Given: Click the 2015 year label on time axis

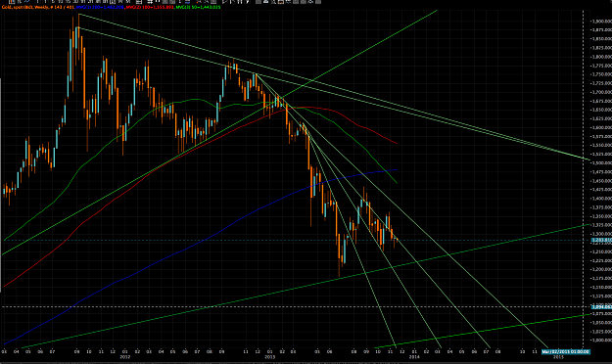Looking at the screenshot, I should pos(558,357).
